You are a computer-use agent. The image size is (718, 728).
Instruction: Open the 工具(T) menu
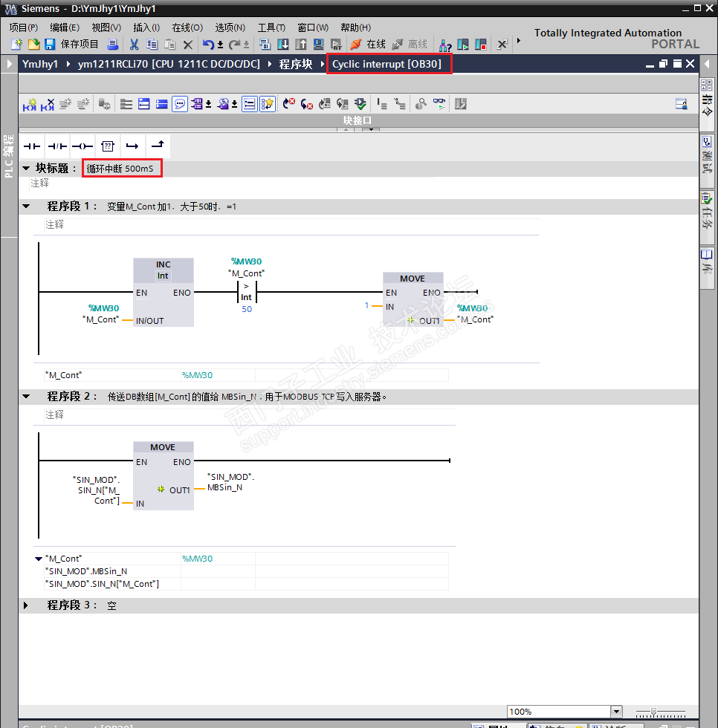click(x=271, y=27)
